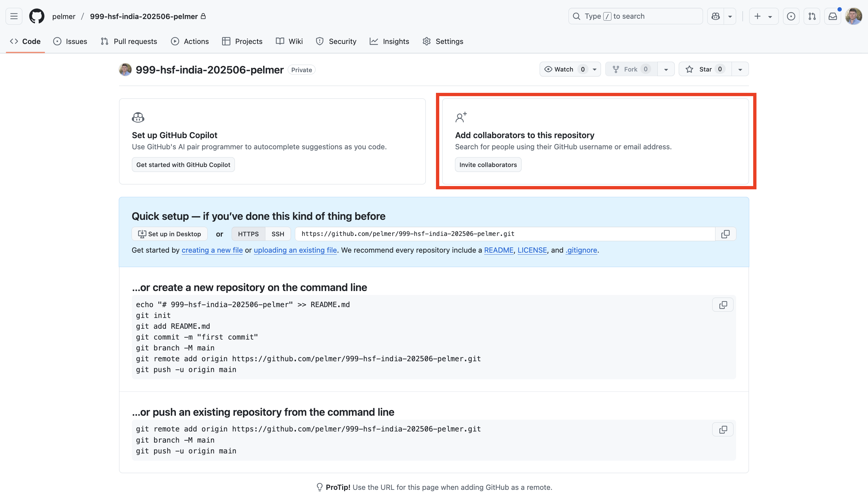This screenshot has height=502, width=868.
Task: Click the repository clone URL field
Action: point(505,234)
